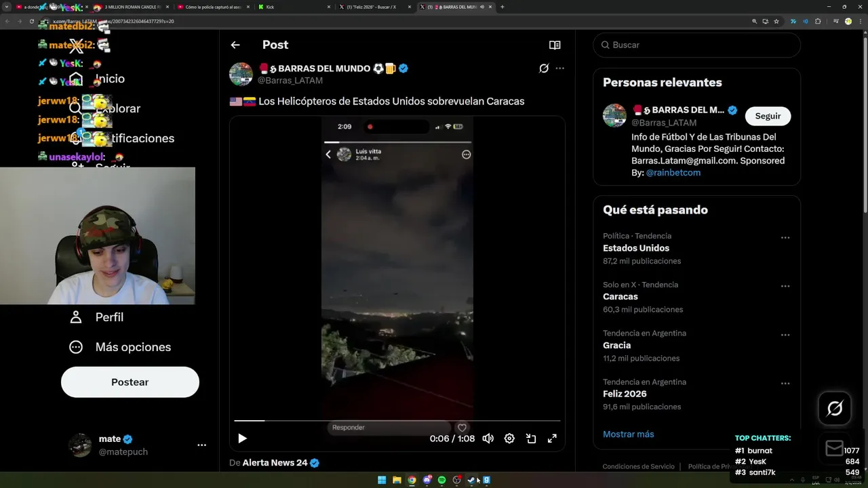This screenshot has width=868, height=488.
Task: Go back using the Post arrow
Action: [235, 45]
